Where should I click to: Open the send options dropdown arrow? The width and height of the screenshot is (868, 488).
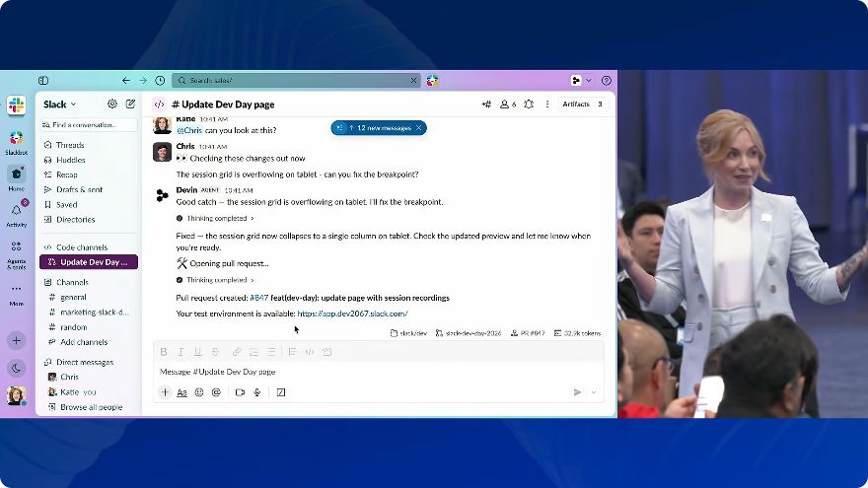[x=594, y=392]
